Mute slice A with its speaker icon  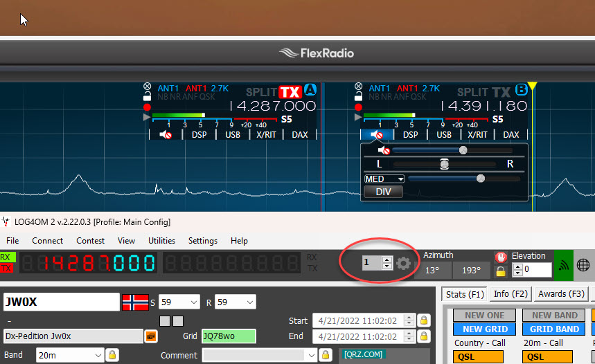click(x=166, y=135)
